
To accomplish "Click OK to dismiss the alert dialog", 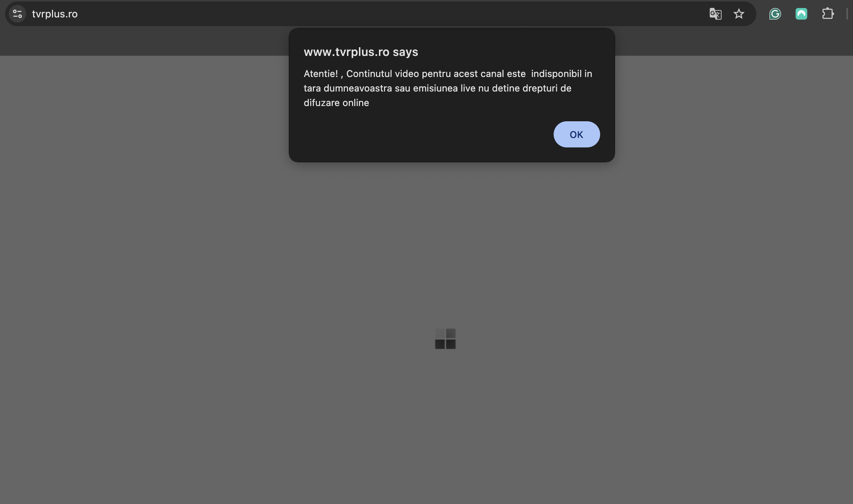I will 577,134.
